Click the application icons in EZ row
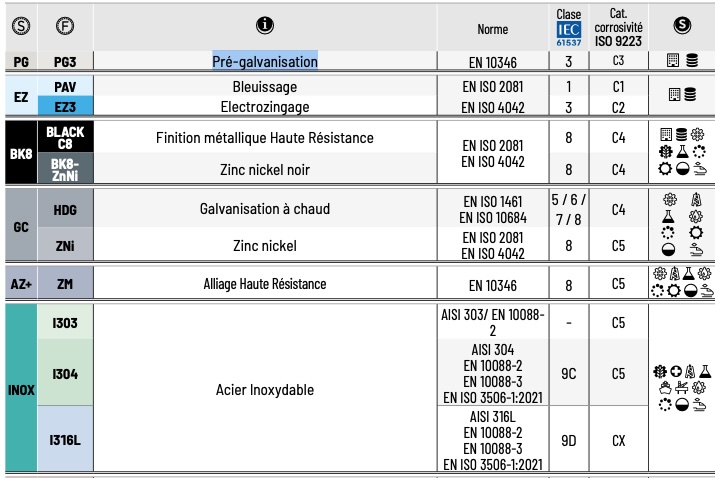The width and height of the screenshot is (715, 478). click(680, 97)
